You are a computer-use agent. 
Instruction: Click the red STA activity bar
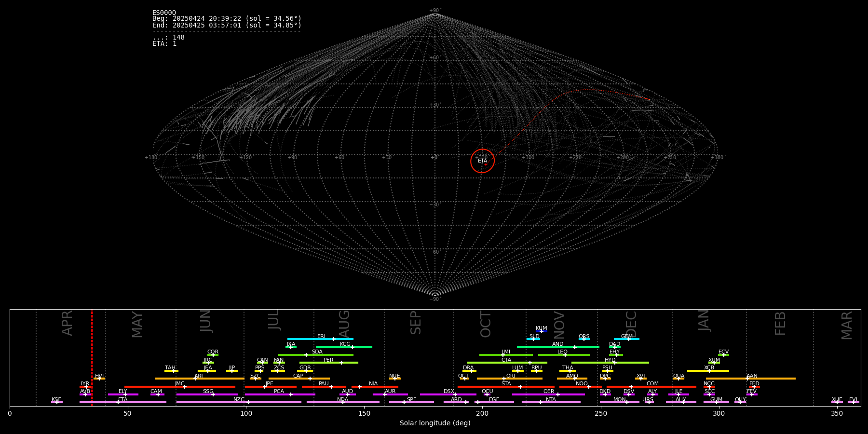point(506,387)
